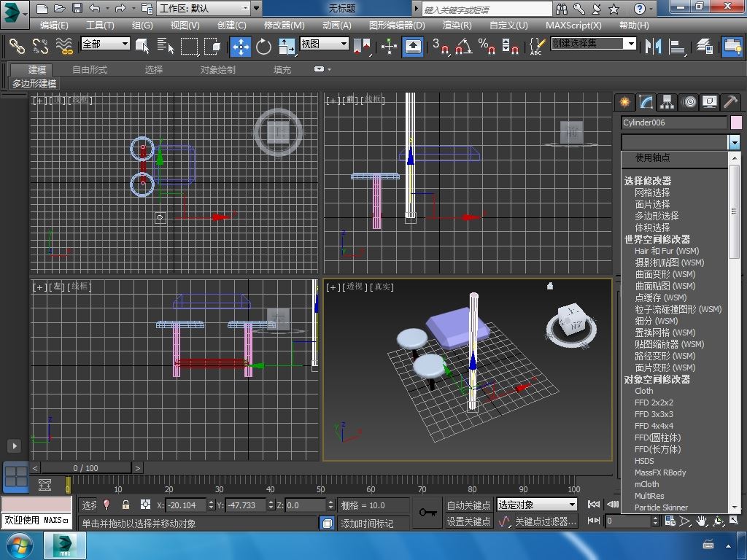Toggle 自动关键点 auto key mode
The height and width of the screenshot is (560, 747).
(468, 505)
